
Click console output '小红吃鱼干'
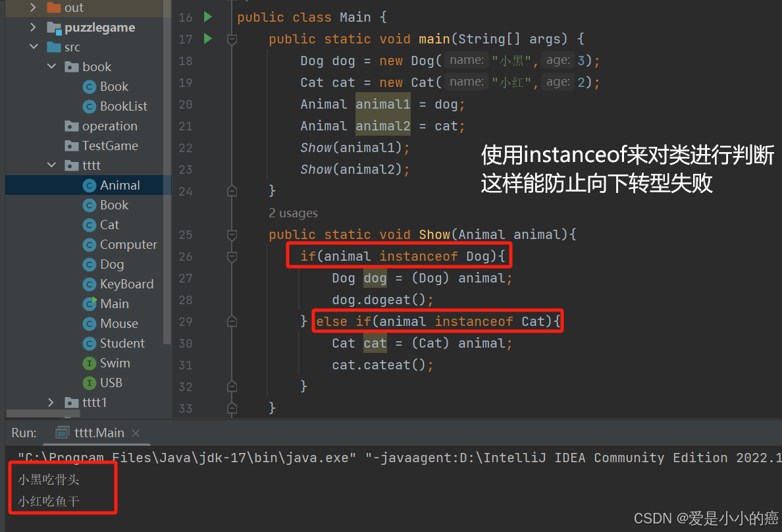click(48, 501)
